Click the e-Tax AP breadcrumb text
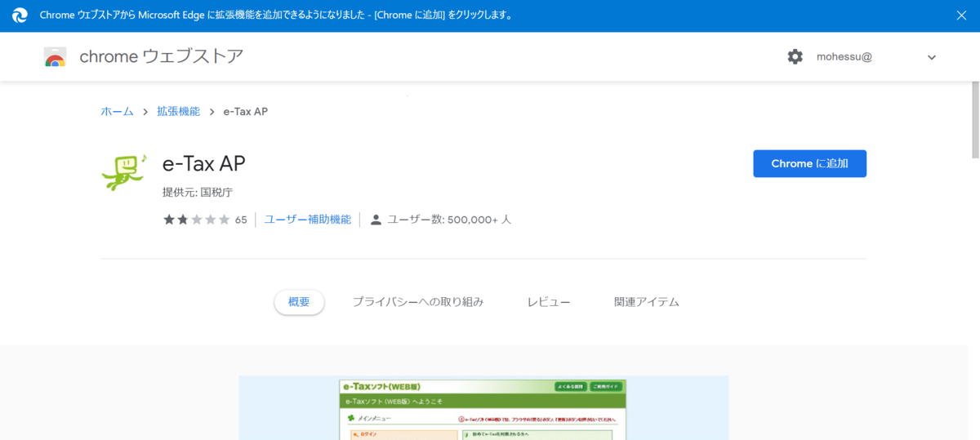The width and height of the screenshot is (980, 440). pos(245,111)
